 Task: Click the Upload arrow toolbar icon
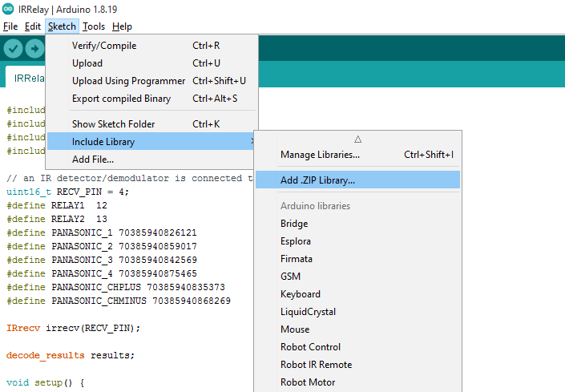34,48
